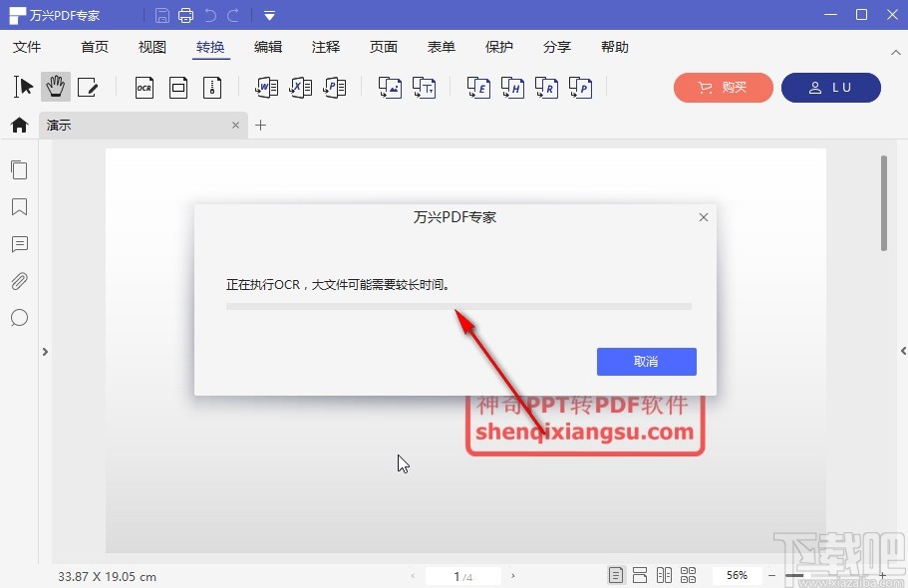Select the 演示 document tab

tap(58, 125)
